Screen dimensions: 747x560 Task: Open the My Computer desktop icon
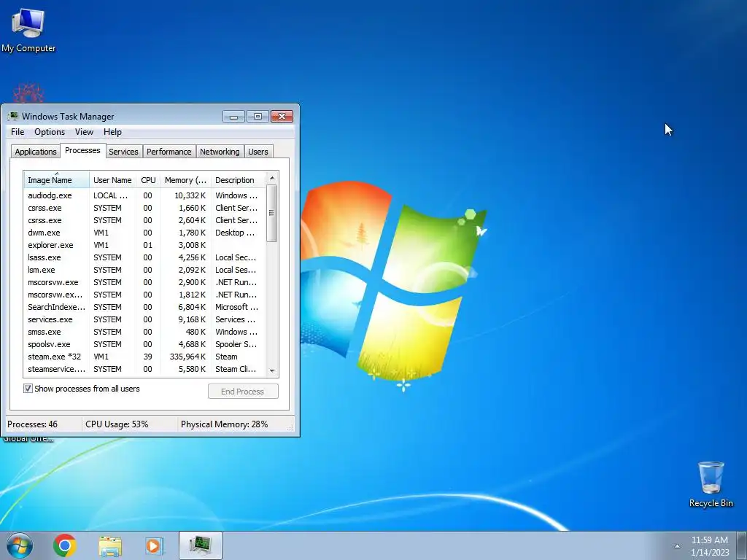coord(28,29)
